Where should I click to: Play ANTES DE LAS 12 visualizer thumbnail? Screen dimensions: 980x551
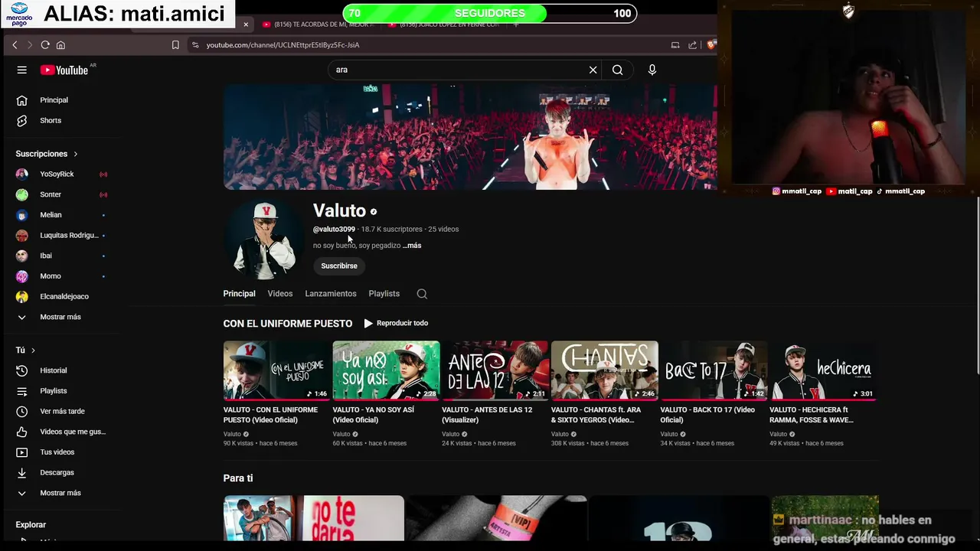pyautogui.click(x=495, y=370)
